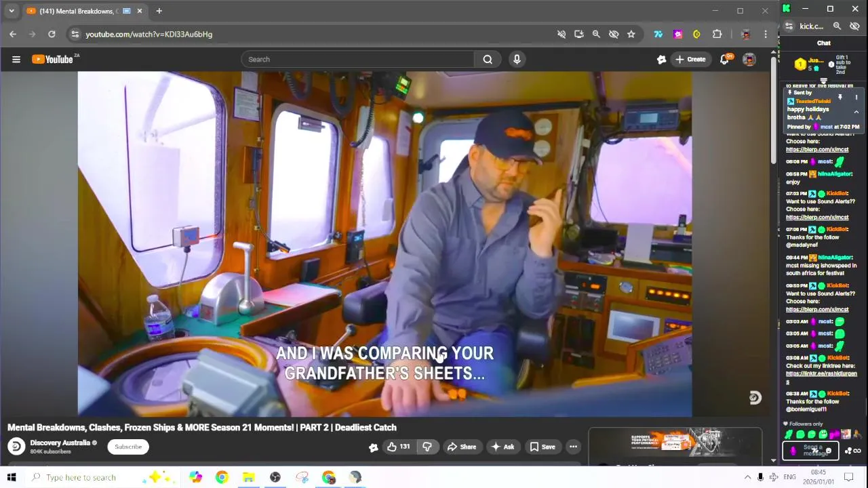Screen dimensions: 868x488
Task: Open File Explorer from the taskbar
Action: (x=248, y=477)
